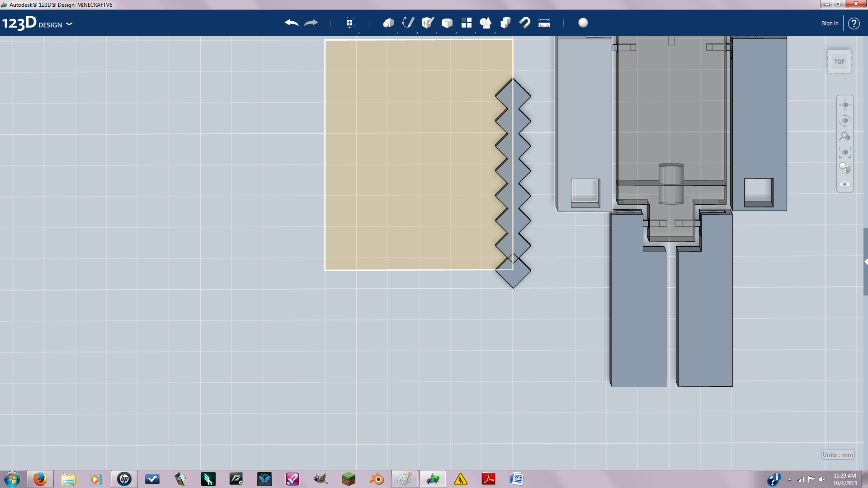The width and height of the screenshot is (868, 488).
Task: Click the Sign In link
Action: pyautogui.click(x=830, y=23)
